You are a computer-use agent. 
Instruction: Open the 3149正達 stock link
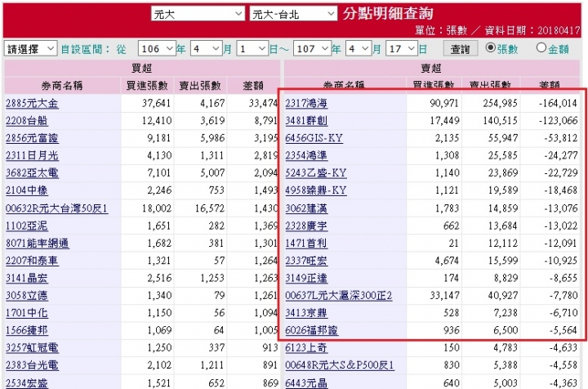point(306,278)
